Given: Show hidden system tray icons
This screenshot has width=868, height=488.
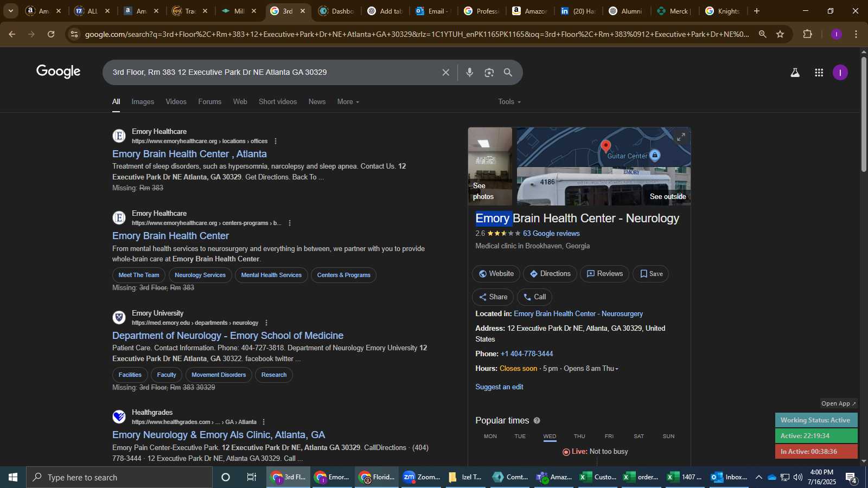Looking at the screenshot, I should coord(758,477).
